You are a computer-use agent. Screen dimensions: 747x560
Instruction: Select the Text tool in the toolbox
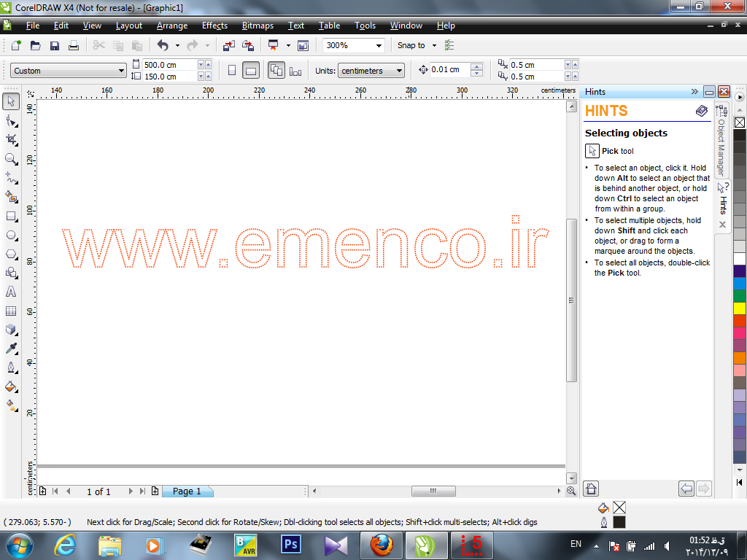click(11, 292)
